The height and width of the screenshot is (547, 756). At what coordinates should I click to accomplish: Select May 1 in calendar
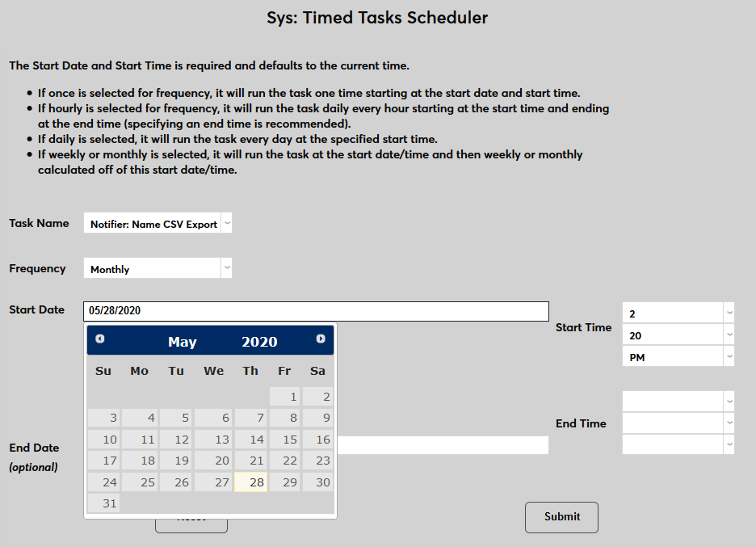tap(284, 397)
